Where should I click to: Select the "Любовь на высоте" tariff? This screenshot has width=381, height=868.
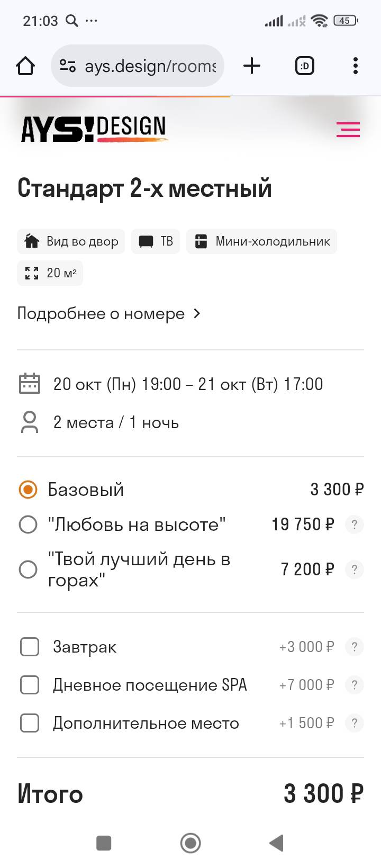click(28, 525)
